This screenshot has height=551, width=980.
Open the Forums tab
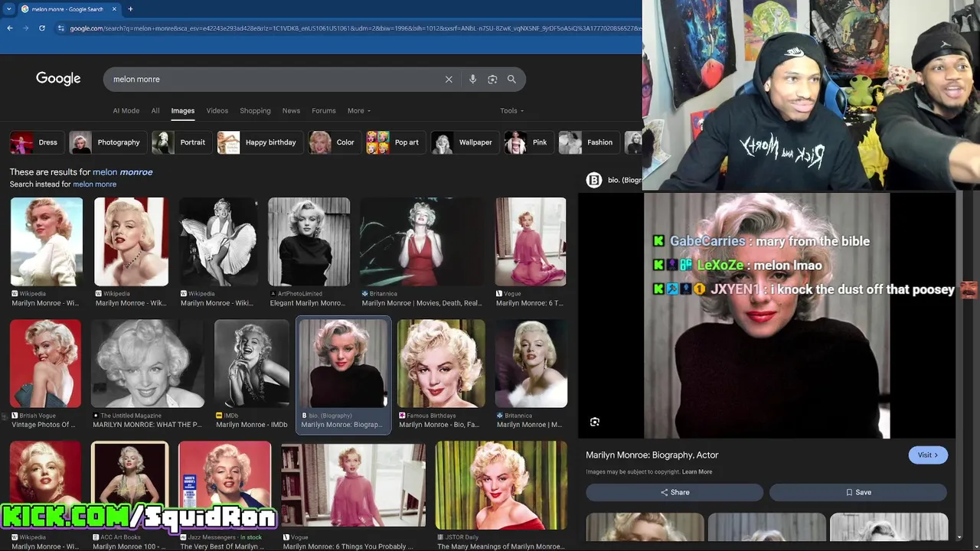pos(324,111)
